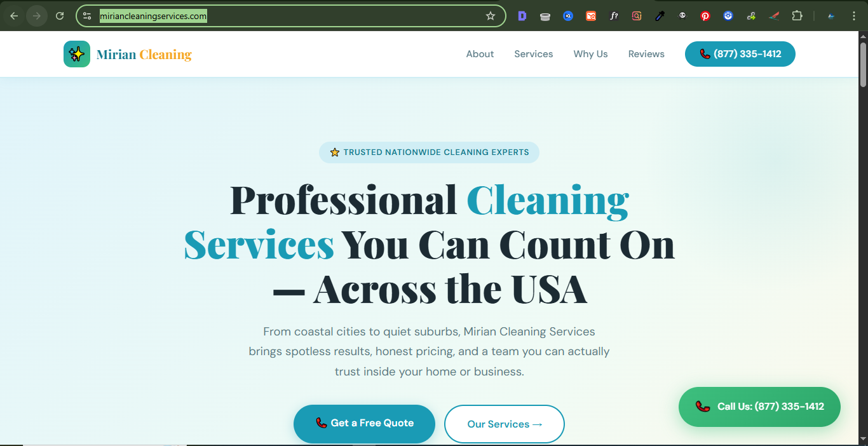Select the Services menu item

[533, 54]
